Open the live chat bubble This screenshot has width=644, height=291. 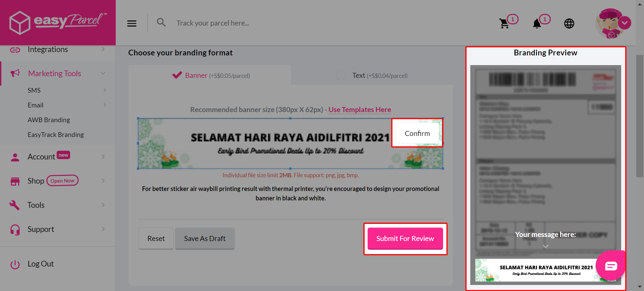tap(611, 265)
